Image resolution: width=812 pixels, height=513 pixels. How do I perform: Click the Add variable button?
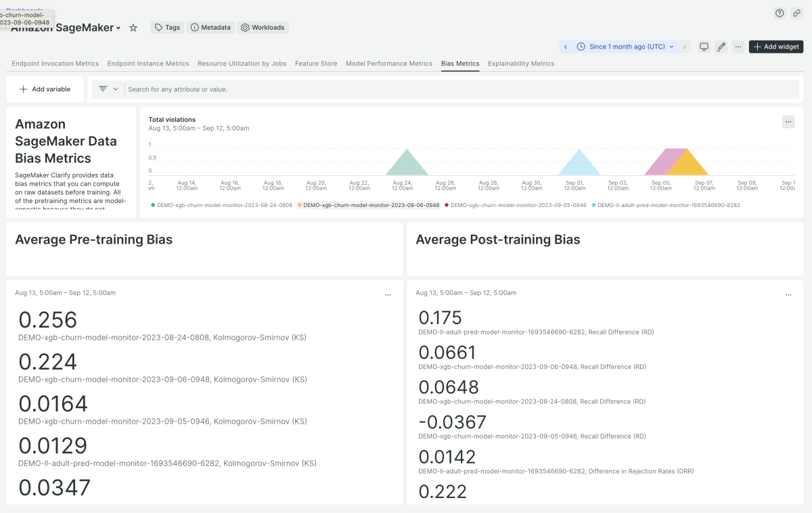click(x=45, y=89)
